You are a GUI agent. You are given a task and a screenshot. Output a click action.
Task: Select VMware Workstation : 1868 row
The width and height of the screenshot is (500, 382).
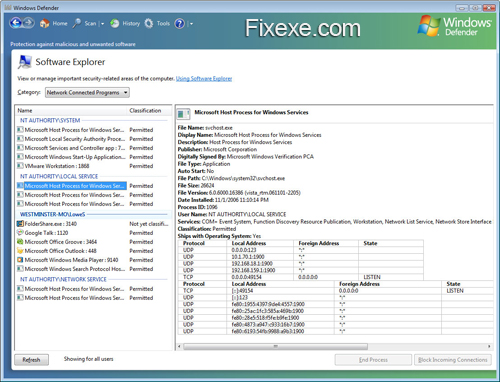85,166
